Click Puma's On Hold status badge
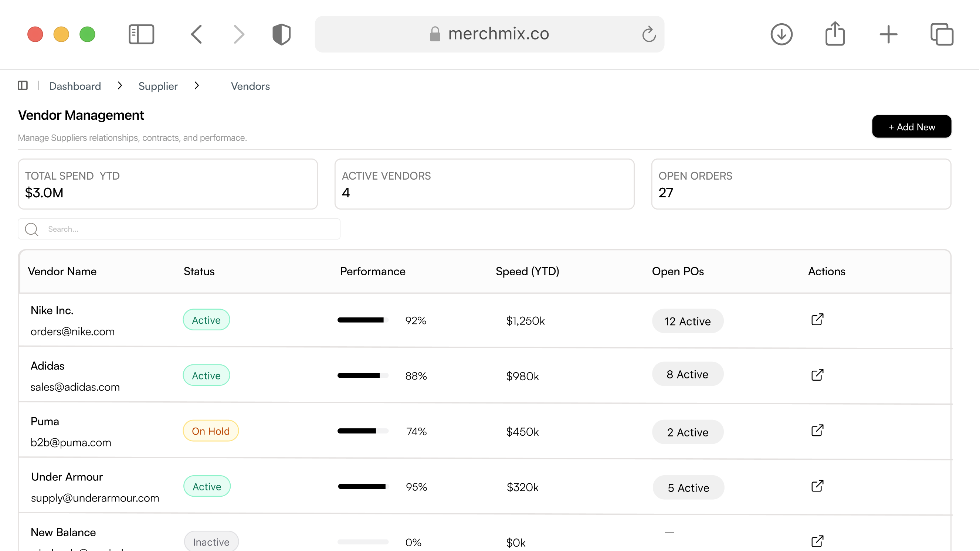This screenshot has width=980, height=551. (210, 431)
